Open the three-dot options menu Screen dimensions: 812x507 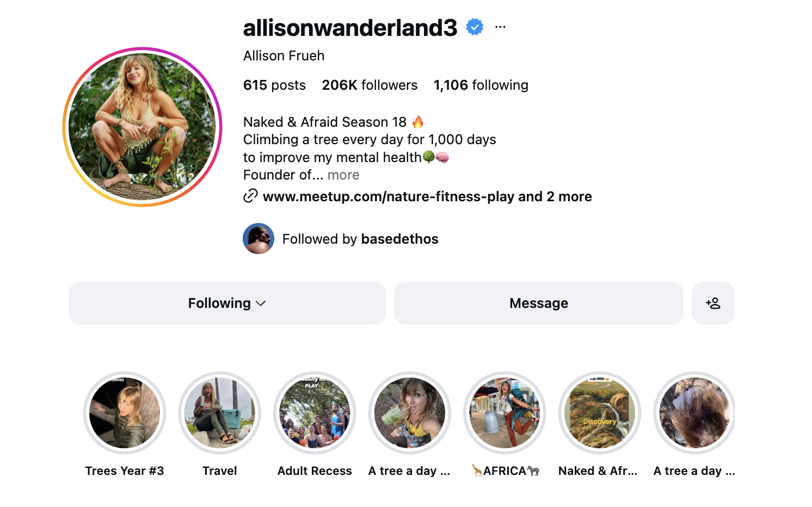[x=500, y=27]
